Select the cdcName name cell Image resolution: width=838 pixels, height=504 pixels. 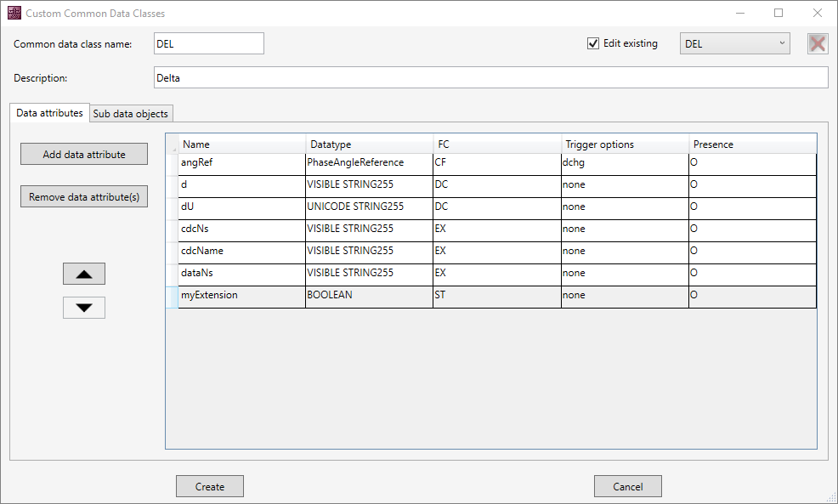[241, 252]
